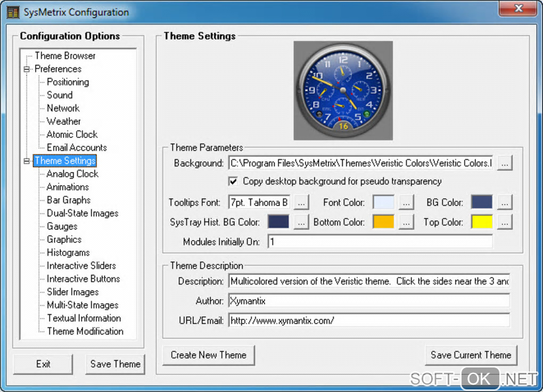Open Bar Graphs settings
The image size is (543, 392).
pos(69,200)
